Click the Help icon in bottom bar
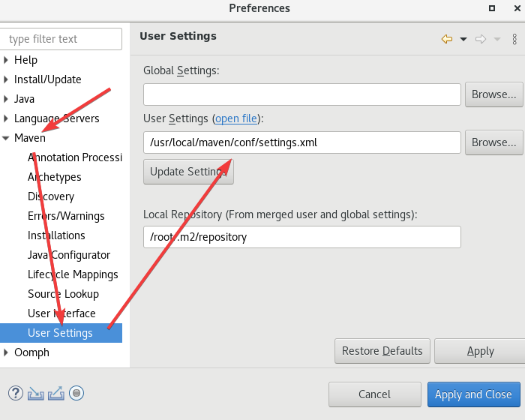Image resolution: width=525 pixels, height=420 pixels. (x=16, y=393)
